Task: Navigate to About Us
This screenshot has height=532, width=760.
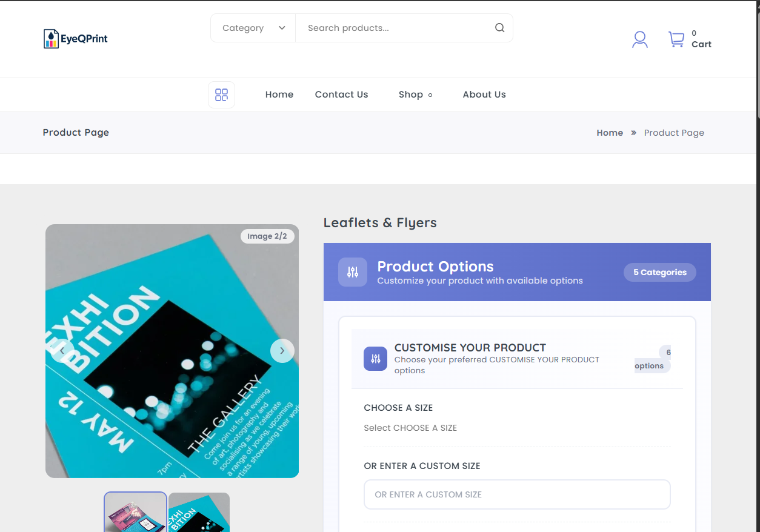Action: (x=484, y=95)
